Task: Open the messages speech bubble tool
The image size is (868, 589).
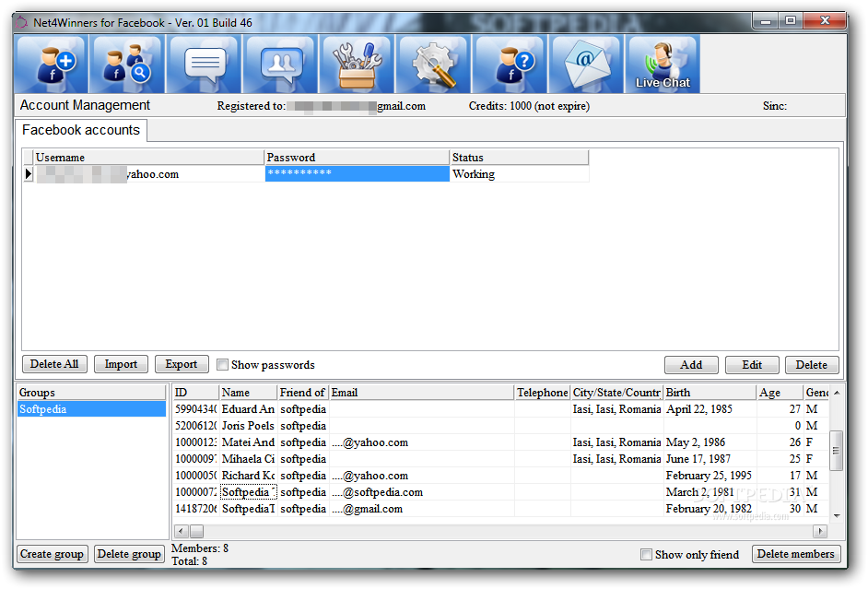Action: (x=205, y=64)
